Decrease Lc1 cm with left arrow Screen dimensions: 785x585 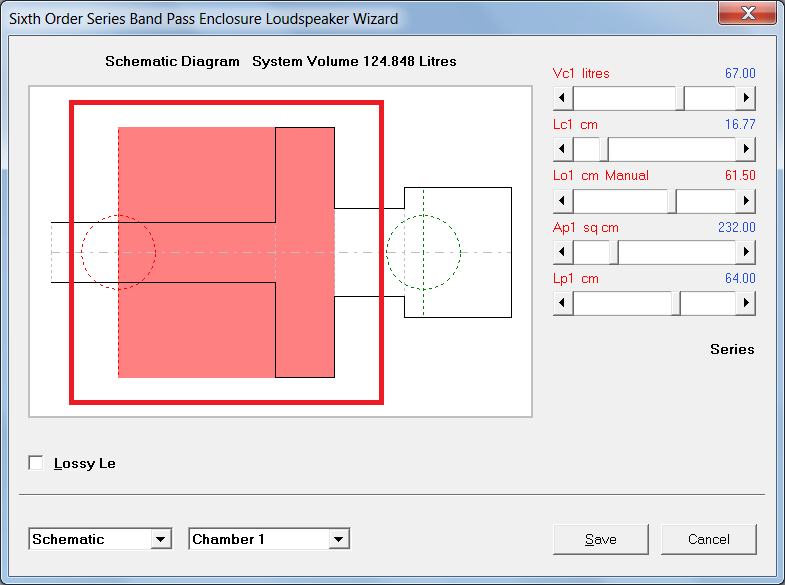[563, 149]
